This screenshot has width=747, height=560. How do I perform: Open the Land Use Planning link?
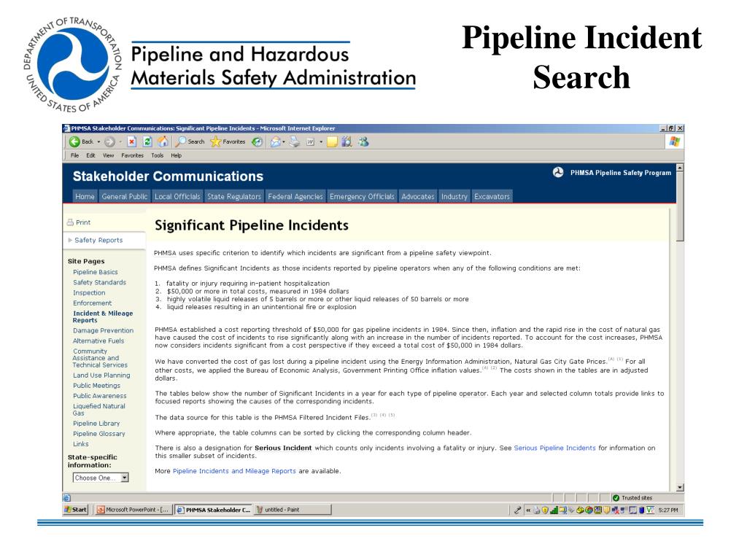point(101,376)
